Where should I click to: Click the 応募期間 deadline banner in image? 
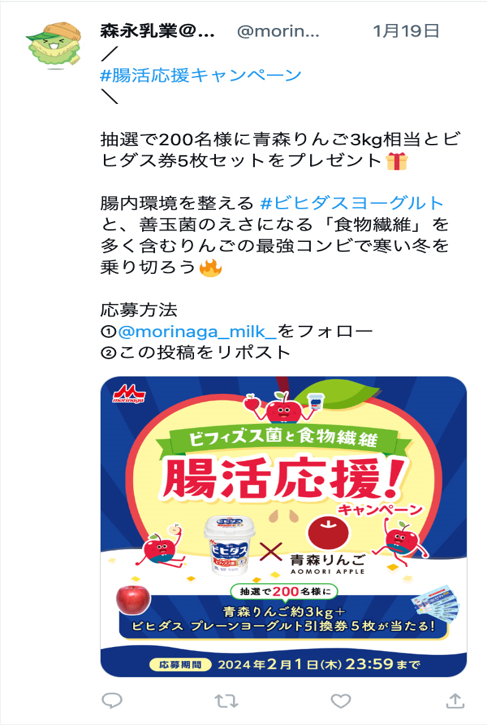coord(284,664)
